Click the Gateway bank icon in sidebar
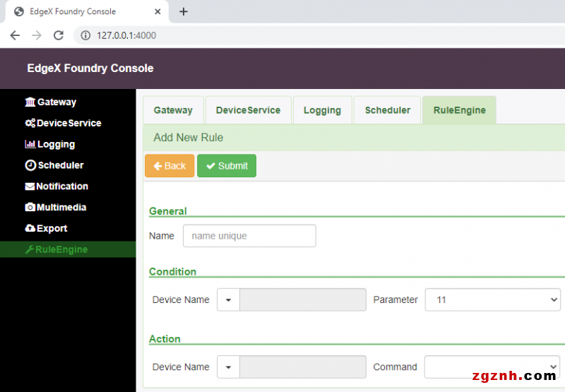565x392 pixels. point(30,102)
